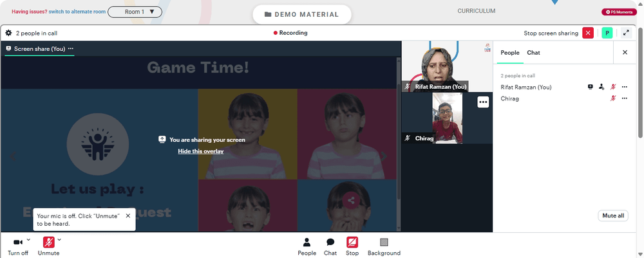The width and height of the screenshot is (644, 258).
Task: Open People icon in bottom toolbar
Action: click(x=307, y=246)
